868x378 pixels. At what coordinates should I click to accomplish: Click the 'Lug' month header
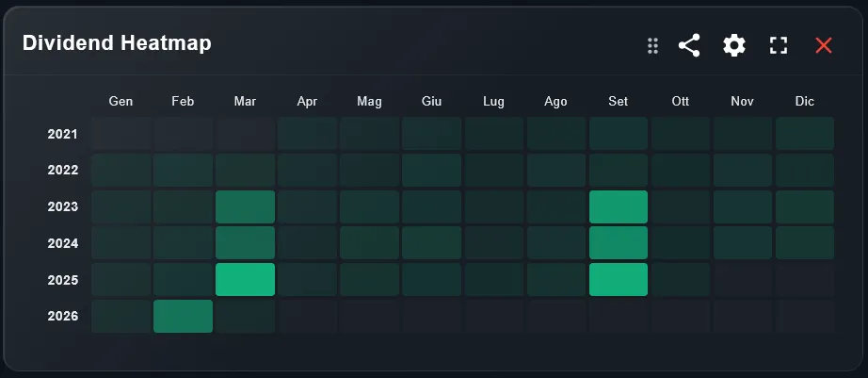pyautogui.click(x=494, y=102)
